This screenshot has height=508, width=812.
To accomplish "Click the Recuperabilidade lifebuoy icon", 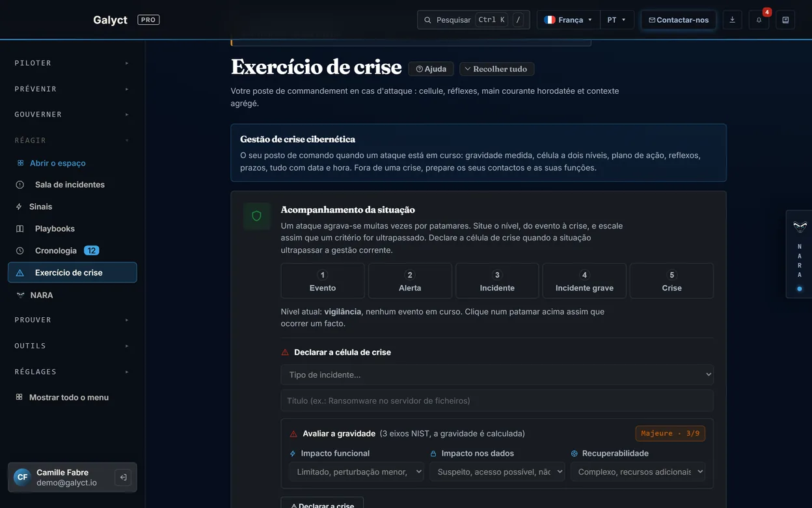I will (574, 453).
